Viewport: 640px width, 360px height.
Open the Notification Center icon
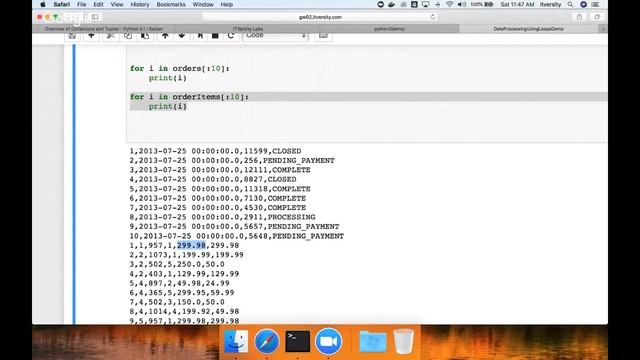click(x=596, y=4)
